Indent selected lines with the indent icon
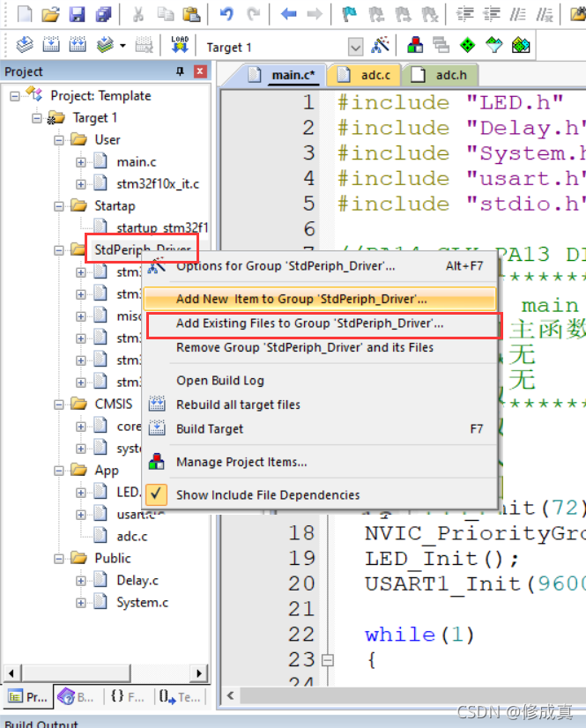Screen dimensions: 586x728 (464, 14)
